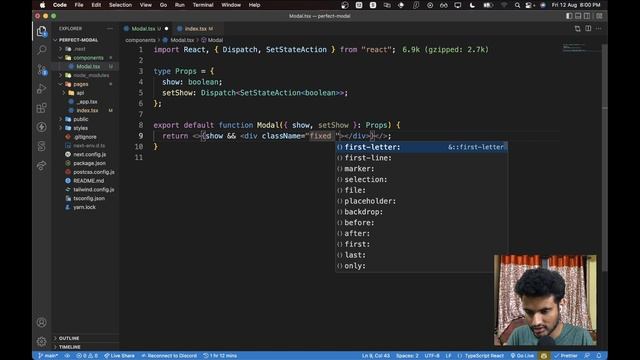Click Reconnect to Discord in status bar
The height and width of the screenshot is (360, 640).
[169, 356]
